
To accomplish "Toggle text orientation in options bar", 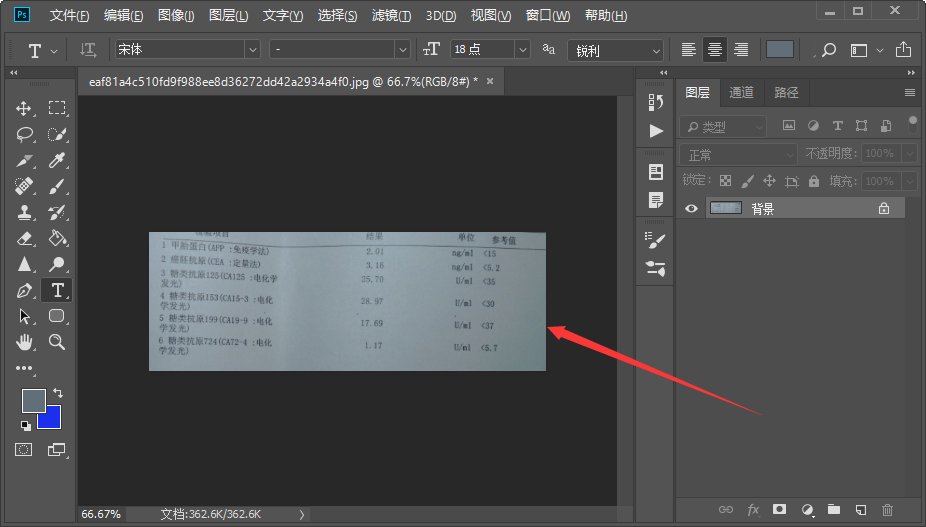I will pyautogui.click(x=88, y=50).
